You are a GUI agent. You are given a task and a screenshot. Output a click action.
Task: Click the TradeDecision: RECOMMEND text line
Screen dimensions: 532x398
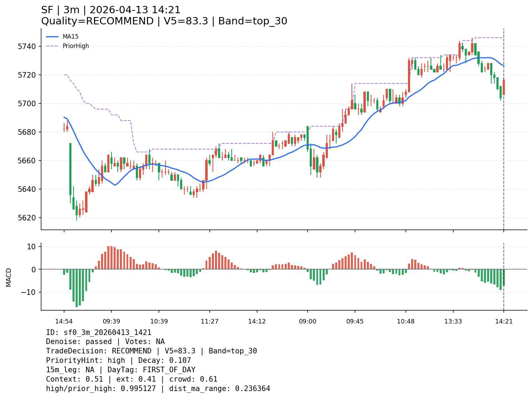click(x=151, y=351)
